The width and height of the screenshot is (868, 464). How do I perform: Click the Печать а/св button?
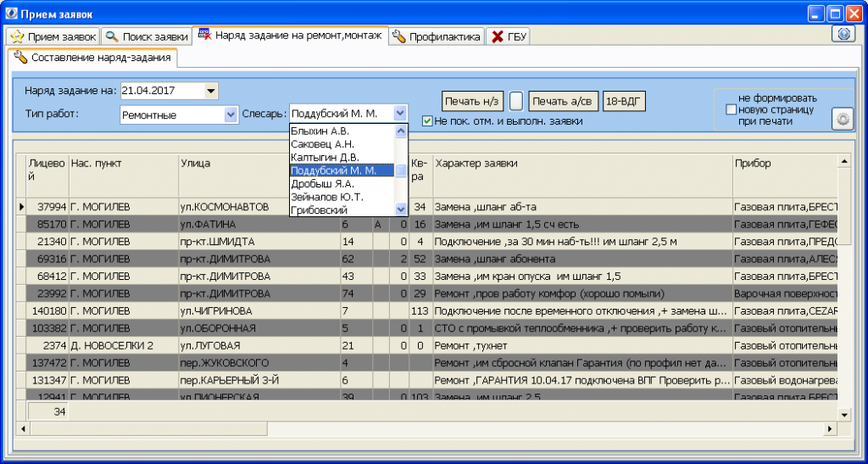564,101
